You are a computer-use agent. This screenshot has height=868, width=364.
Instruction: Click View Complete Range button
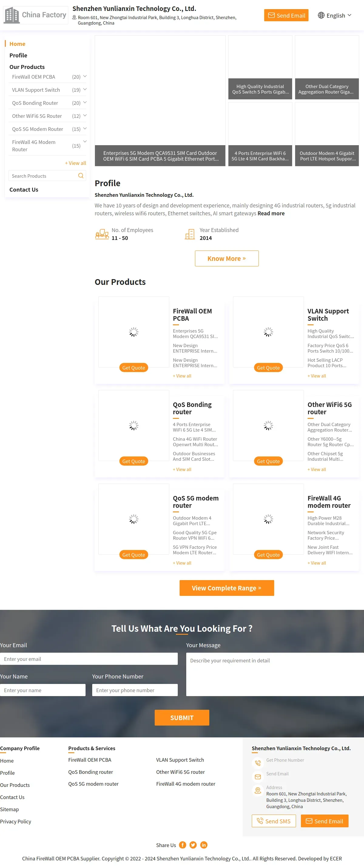(227, 588)
